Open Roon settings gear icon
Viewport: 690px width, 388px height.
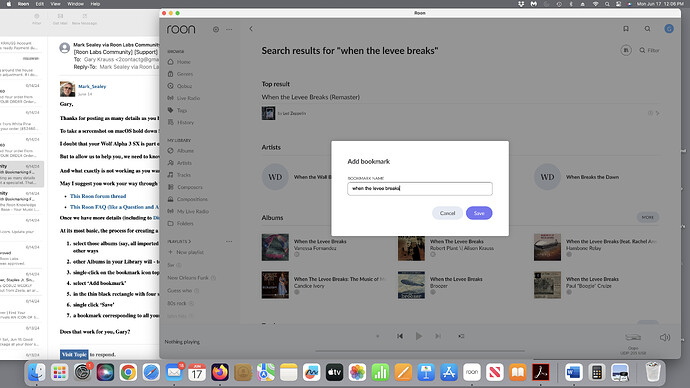(216, 29)
